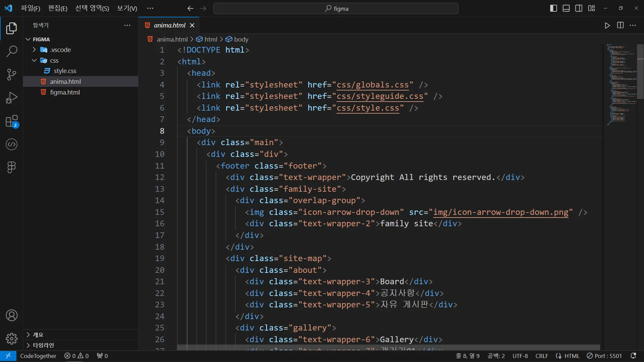
Task: Open the 보기(V) menu
Action: [127, 8]
